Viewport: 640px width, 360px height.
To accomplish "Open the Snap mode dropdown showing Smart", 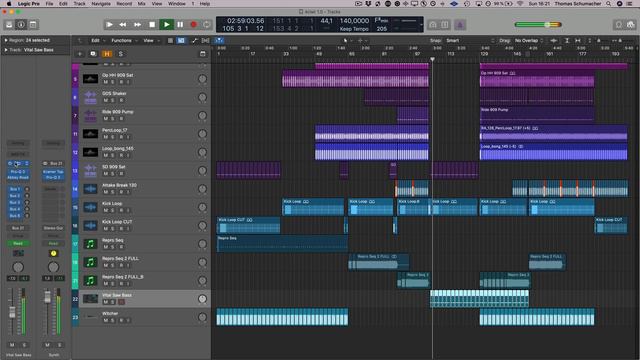I will coord(470,40).
